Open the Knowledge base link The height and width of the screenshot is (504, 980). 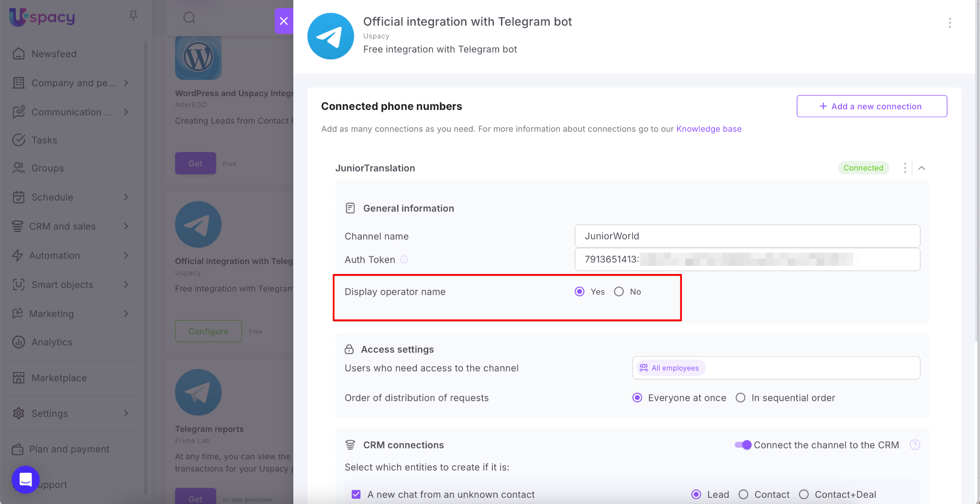click(x=709, y=129)
